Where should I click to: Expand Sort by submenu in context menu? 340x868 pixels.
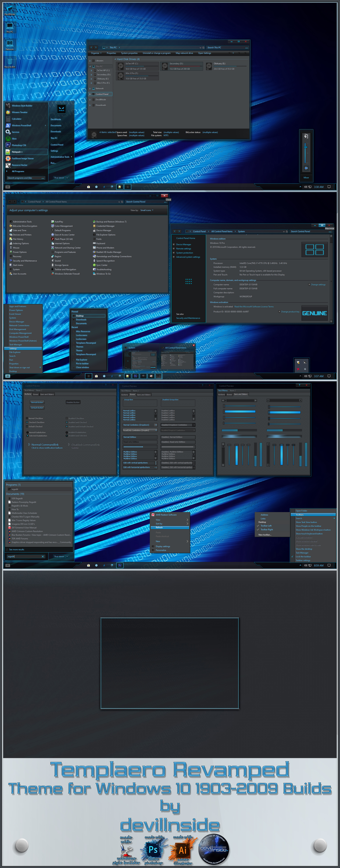coord(170,524)
